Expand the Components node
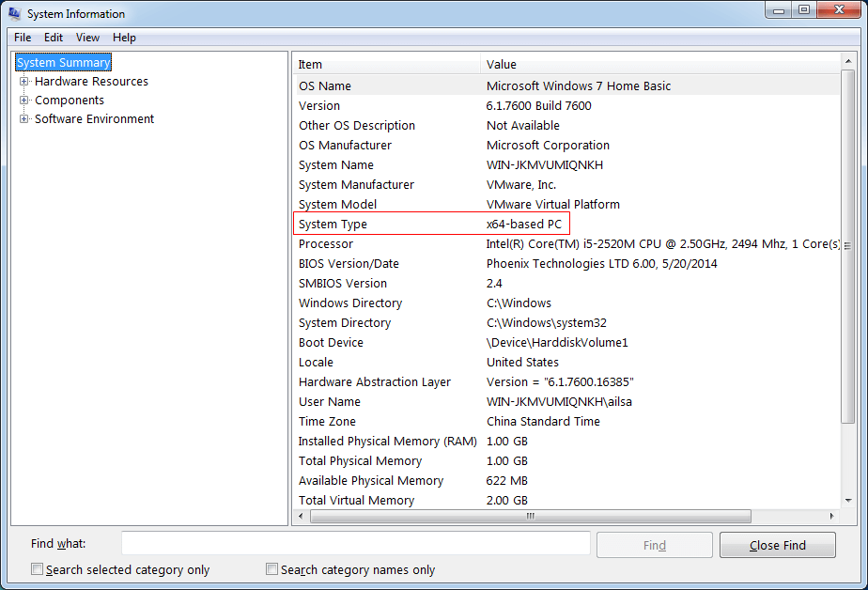 23,101
